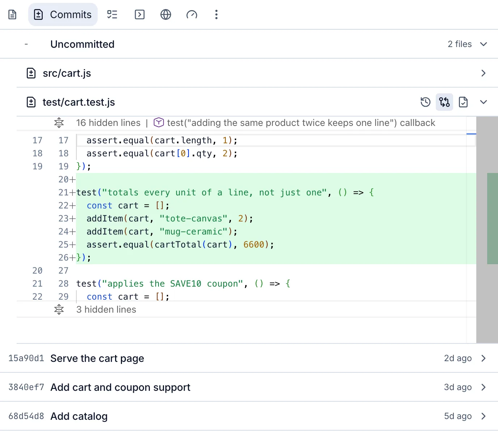Expand the src/cart.js file diff
The height and width of the screenshot is (448, 498).
[x=484, y=73]
